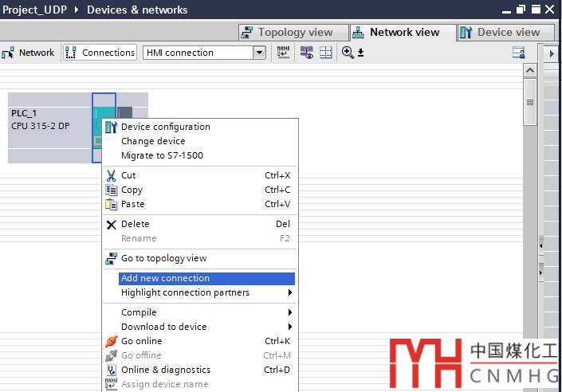
Task: Click Online & diagnostics menu item
Action: click(x=165, y=370)
